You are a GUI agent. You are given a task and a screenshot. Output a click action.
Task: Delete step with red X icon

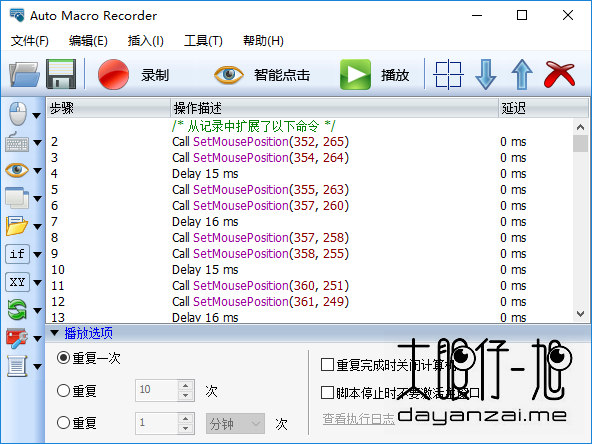560,74
